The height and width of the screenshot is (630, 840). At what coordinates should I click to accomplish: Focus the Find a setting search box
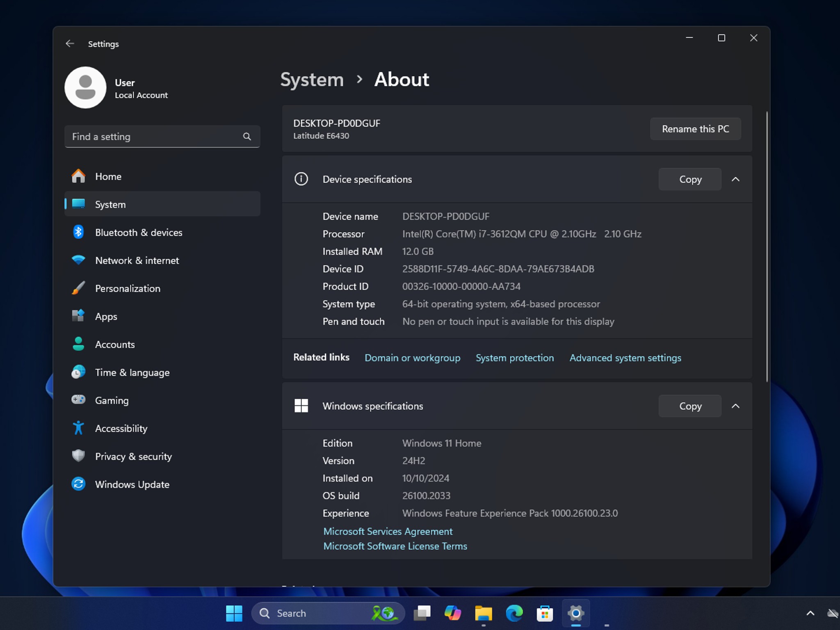(x=162, y=137)
